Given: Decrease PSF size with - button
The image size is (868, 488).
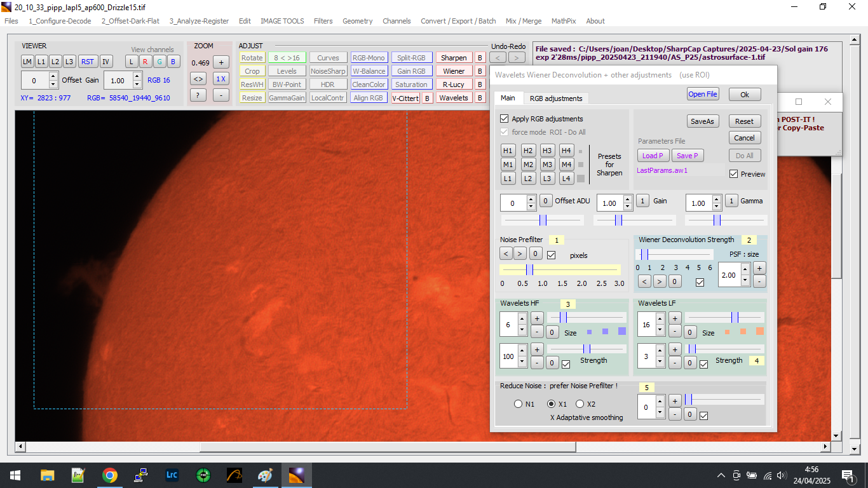Looking at the screenshot, I should click(x=759, y=281).
